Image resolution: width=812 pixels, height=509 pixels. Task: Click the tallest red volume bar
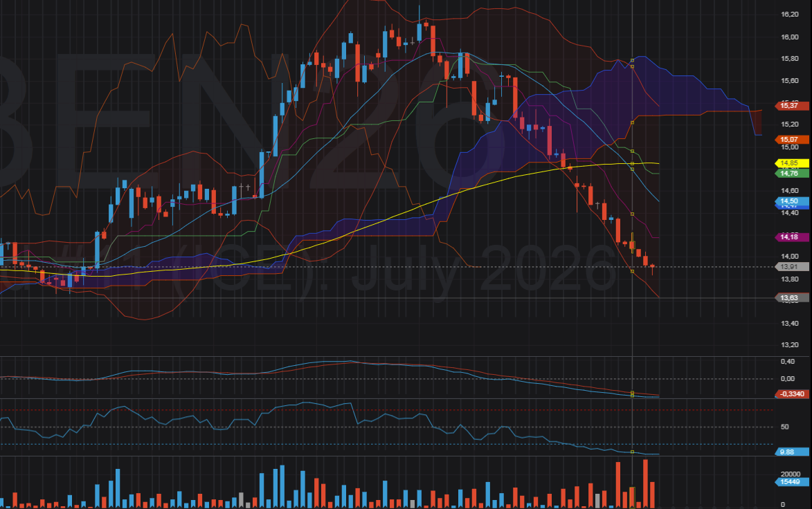click(x=645, y=482)
